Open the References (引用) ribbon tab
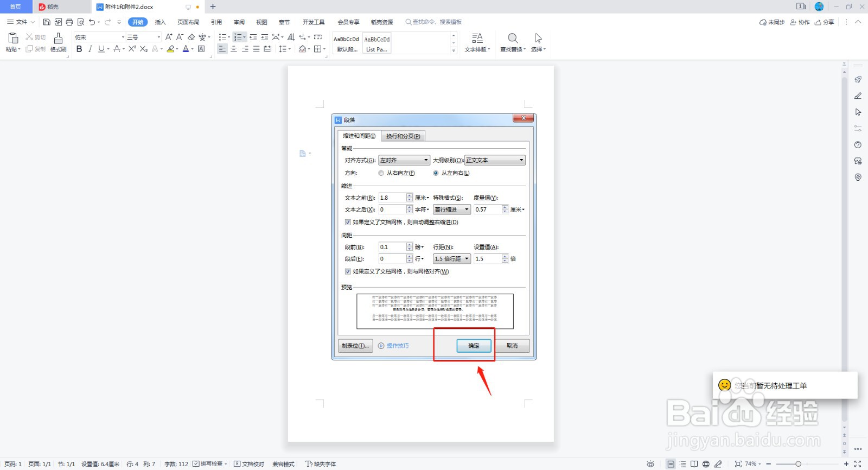This screenshot has height=470, width=868. click(x=216, y=22)
